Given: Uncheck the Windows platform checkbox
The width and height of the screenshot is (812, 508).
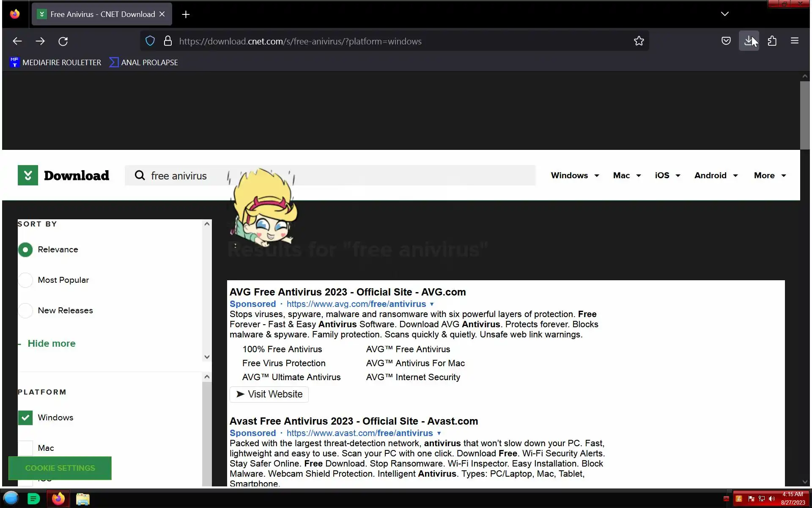Looking at the screenshot, I should click(25, 418).
